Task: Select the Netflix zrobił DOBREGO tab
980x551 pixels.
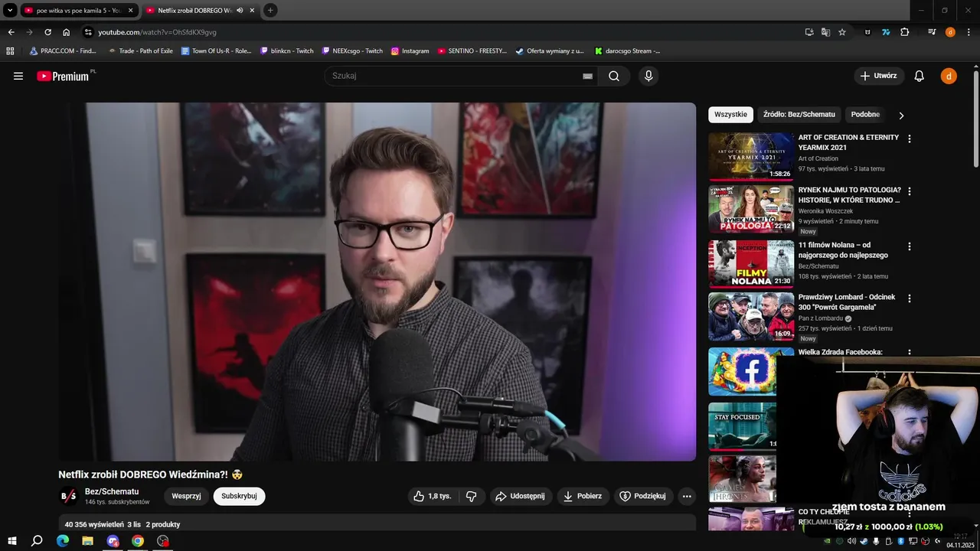Action: (x=199, y=10)
